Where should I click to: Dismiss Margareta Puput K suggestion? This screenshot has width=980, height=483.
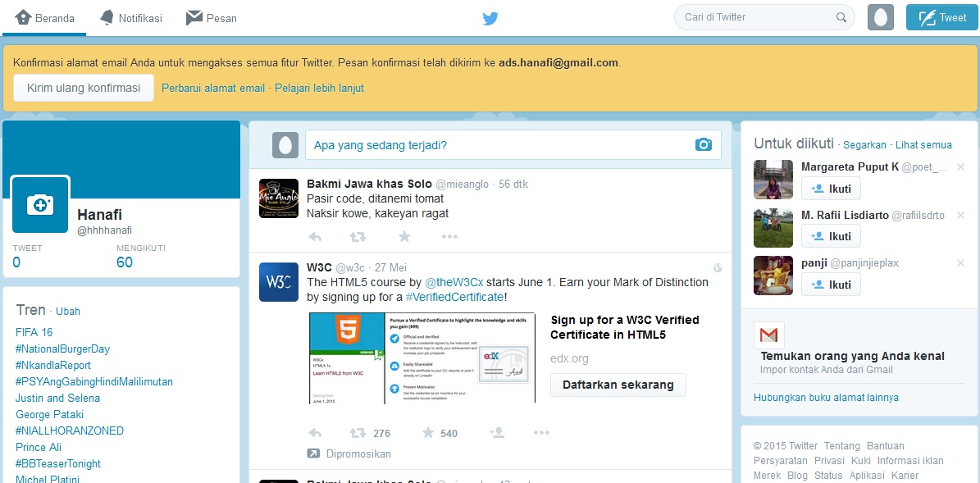point(960,166)
